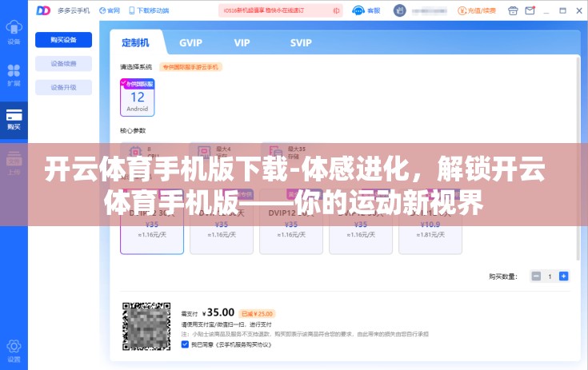The image size is (588, 370).
Task: Click the vertical scrollbar of the purchase panel
Action: (x=578, y=157)
